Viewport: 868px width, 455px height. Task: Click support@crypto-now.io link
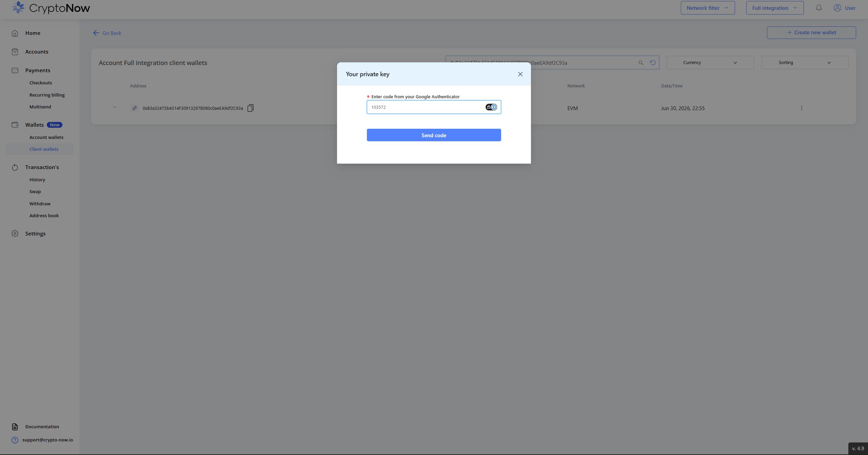pyautogui.click(x=48, y=440)
